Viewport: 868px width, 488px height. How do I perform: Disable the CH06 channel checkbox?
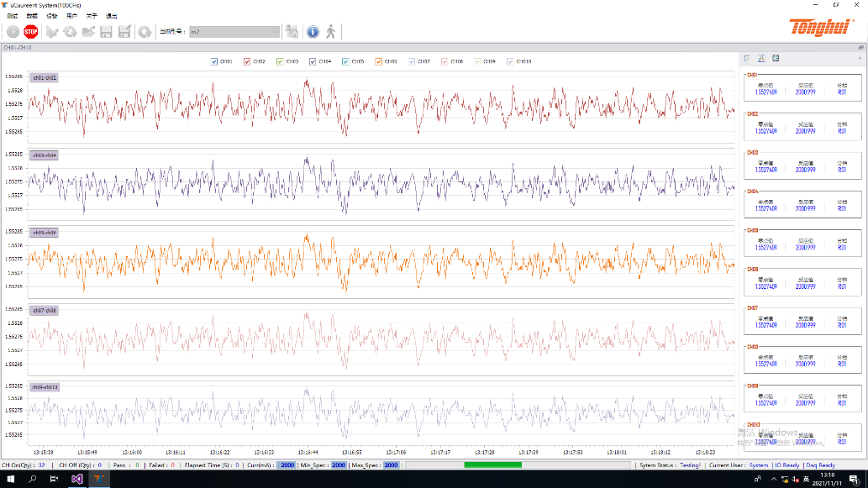pos(379,61)
